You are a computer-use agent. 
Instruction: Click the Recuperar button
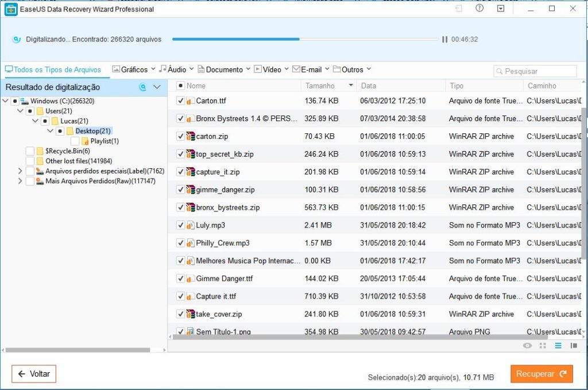point(540,373)
